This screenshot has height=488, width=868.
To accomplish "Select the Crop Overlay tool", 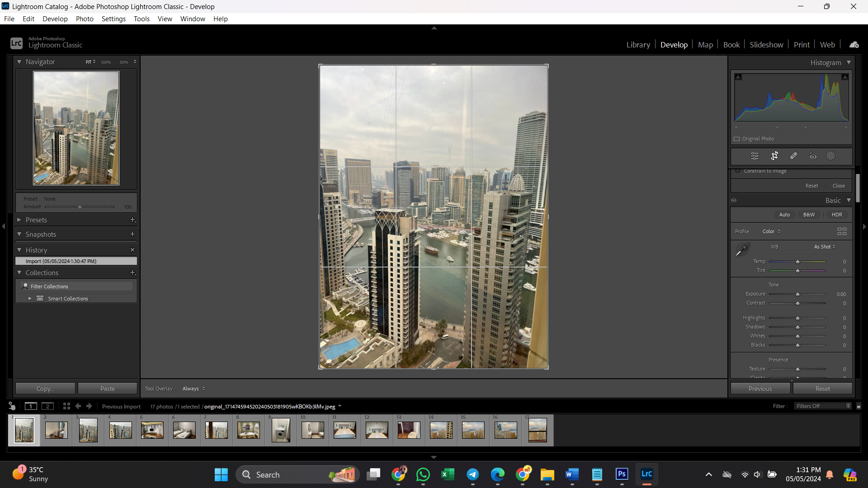I will (x=774, y=156).
